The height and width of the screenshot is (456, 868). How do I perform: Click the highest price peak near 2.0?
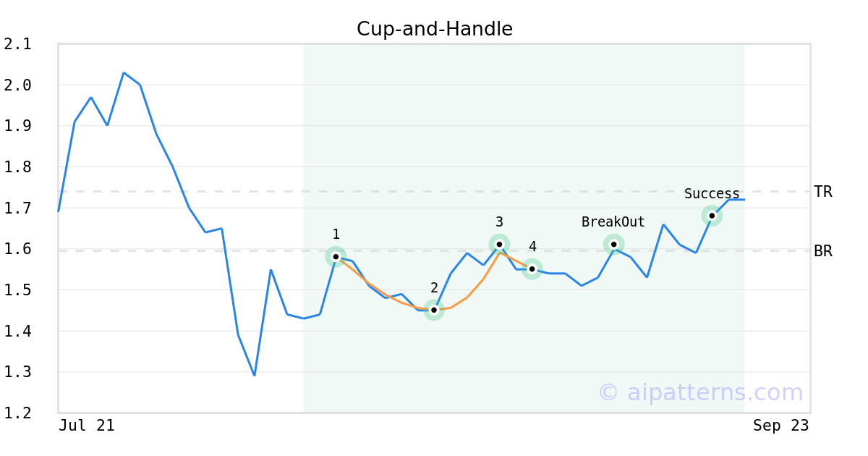(x=124, y=73)
